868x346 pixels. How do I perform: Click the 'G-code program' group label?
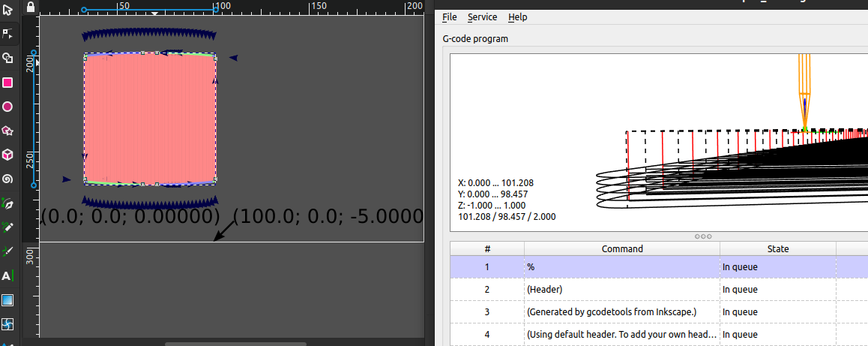[x=475, y=39]
